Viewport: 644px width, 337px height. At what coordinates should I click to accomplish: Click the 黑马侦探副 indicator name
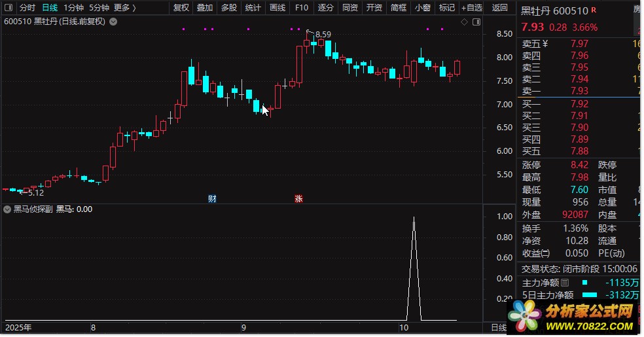pyautogui.click(x=33, y=209)
